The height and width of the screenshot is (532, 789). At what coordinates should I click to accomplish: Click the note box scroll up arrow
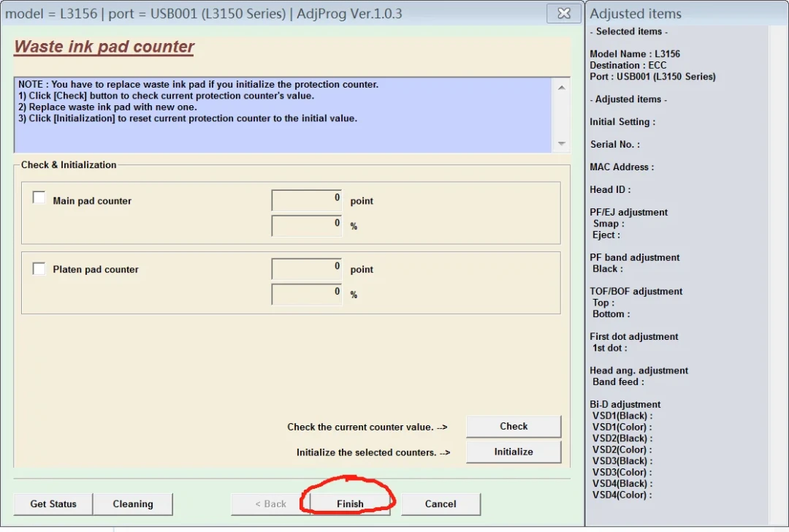pos(562,88)
